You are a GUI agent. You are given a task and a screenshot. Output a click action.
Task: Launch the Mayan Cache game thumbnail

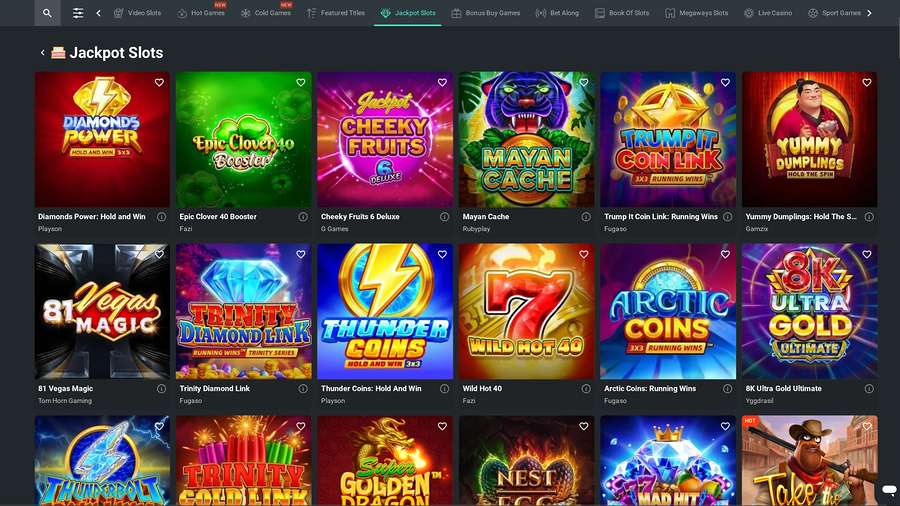[x=527, y=139]
